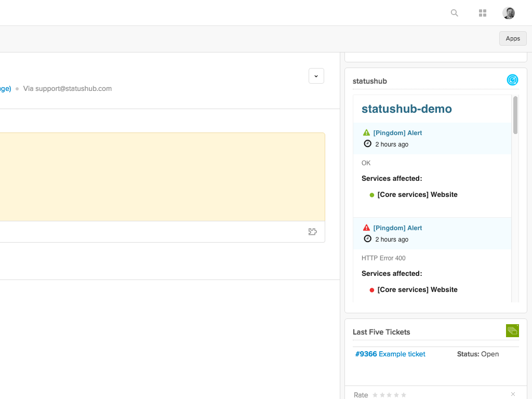
Task: Click the puzzle piece icon below the comment box
Action: click(x=312, y=232)
